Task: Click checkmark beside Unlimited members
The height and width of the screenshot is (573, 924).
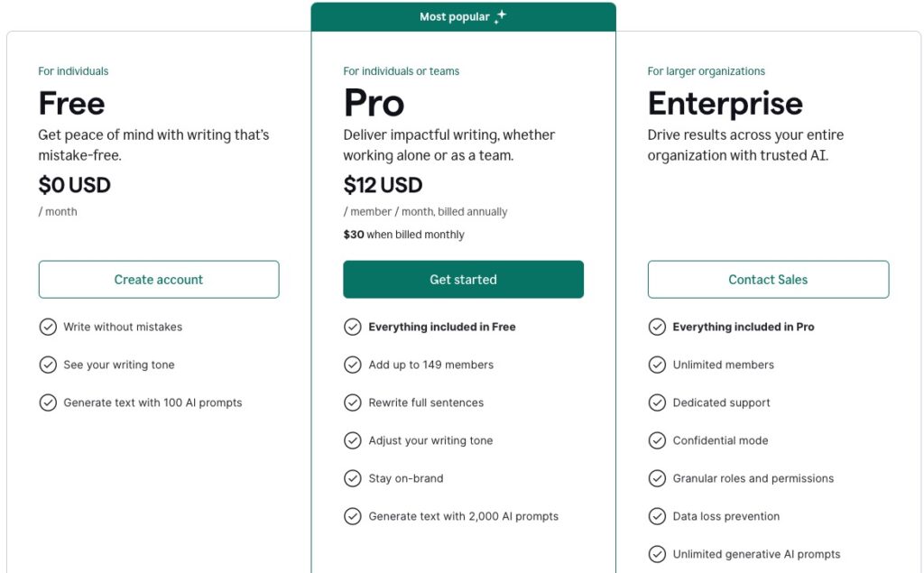Action: coord(657,365)
